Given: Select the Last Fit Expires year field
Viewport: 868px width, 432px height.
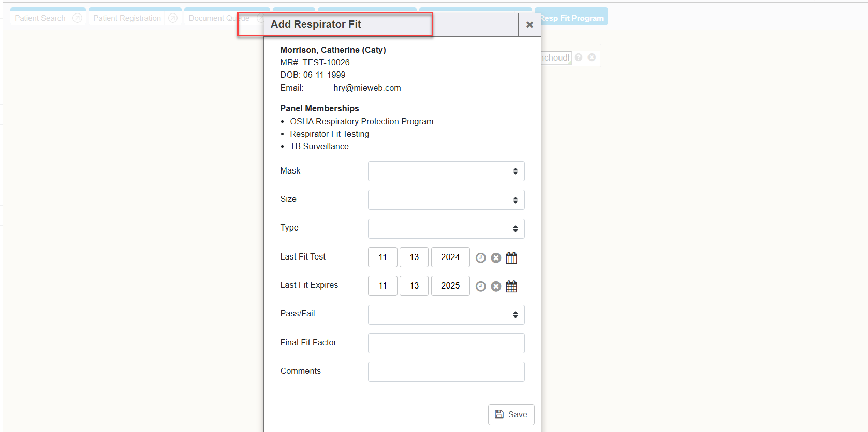Looking at the screenshot, I should 450,286.
